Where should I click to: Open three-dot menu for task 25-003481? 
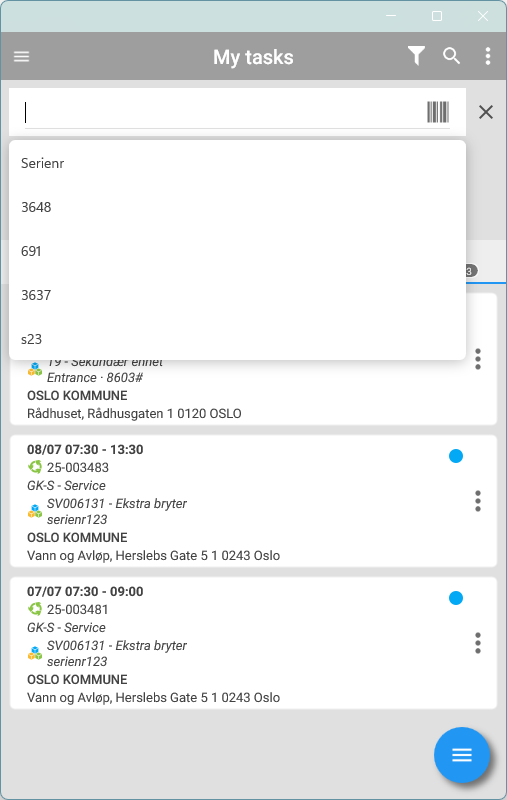click(477, 643)
